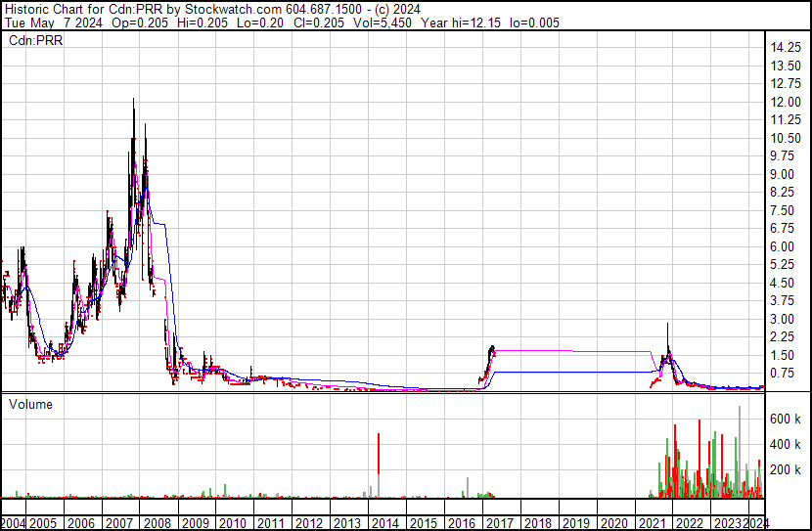Screen dimensions: 812x531
Task: Click the 2021 price spike near 3.00
Action: [667, 325]
